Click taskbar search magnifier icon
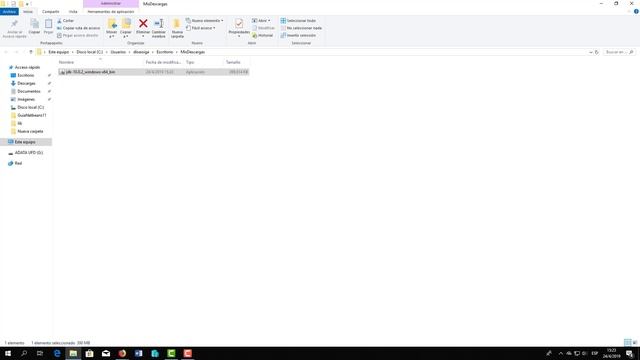640x360 pixels. point(24,353)
